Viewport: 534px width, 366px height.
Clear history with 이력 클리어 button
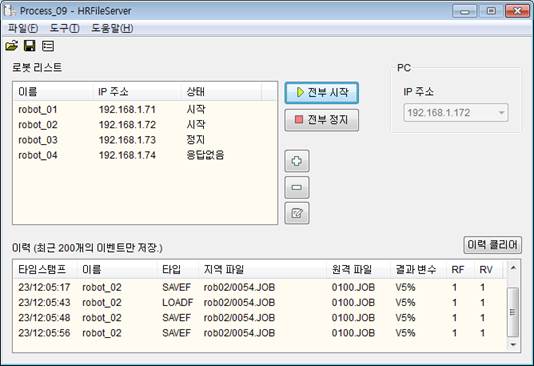[492, 245]
